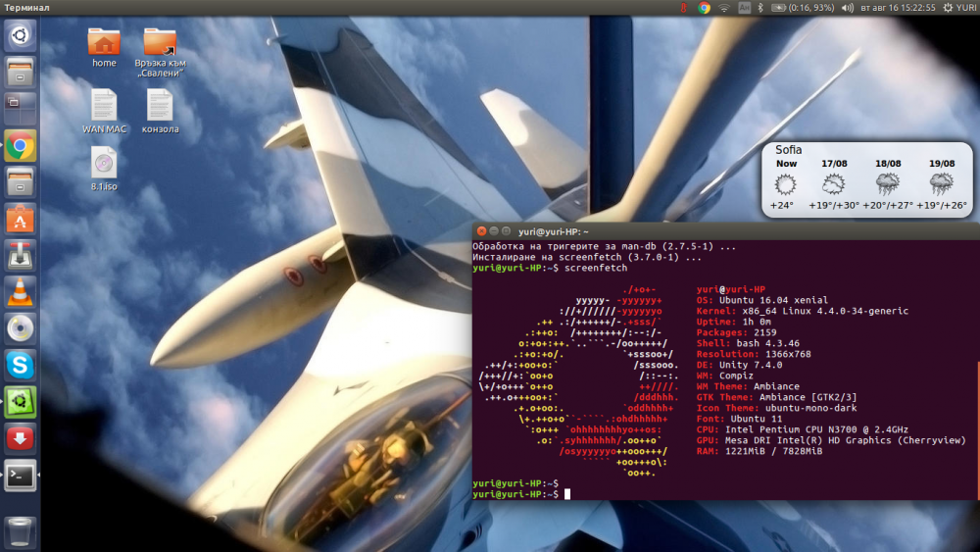Click the Font: Ubuntu 11 line

pos(739,420)
